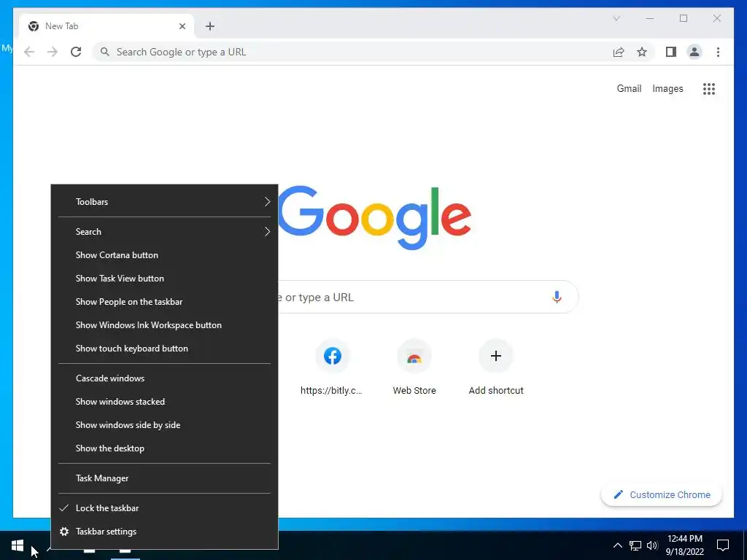Viewport: 747px width, 560px height.
Task: Toggle Lock the taskbar option
Action: tap(164, 508)
